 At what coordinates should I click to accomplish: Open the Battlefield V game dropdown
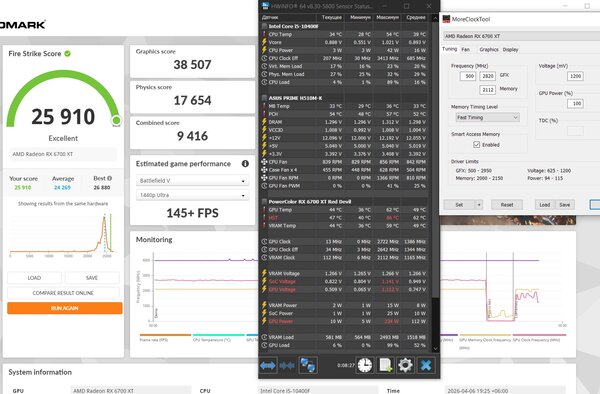192,181
